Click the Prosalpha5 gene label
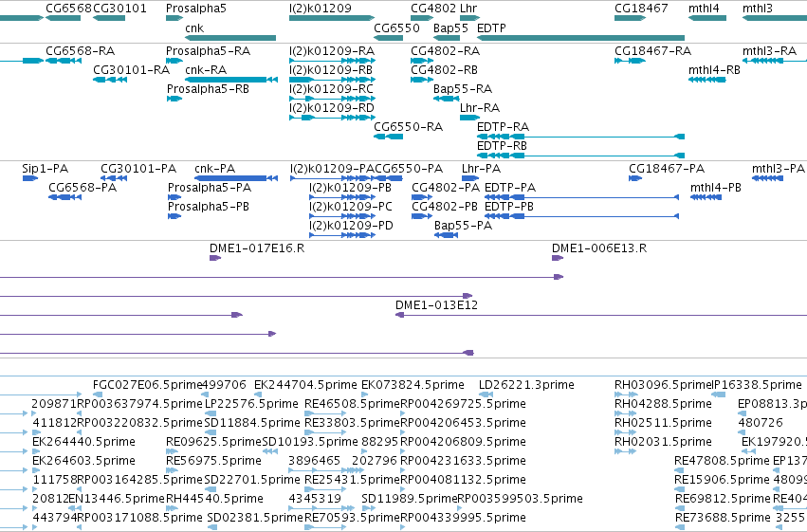Image resolution: width=807 pixels, height=532 pixels. tap(196, 9)
